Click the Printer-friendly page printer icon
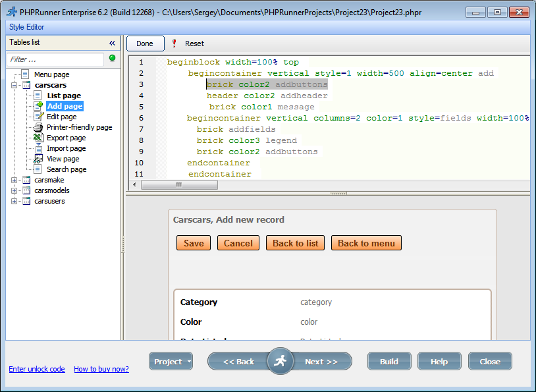This screenshot has height=392, width=536. pos(38,127)
